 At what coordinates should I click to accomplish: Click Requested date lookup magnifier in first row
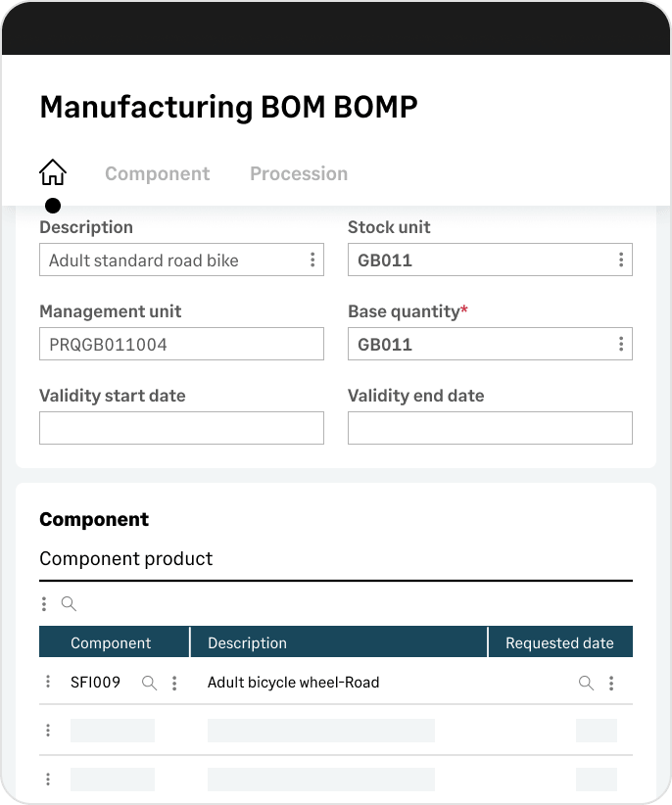[x=586, y=683]
